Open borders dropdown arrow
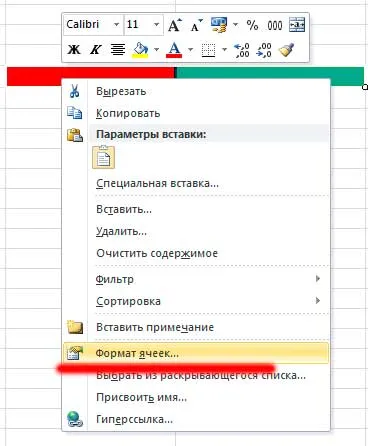Viewport: 368px width, 446px height. (224, 50)
